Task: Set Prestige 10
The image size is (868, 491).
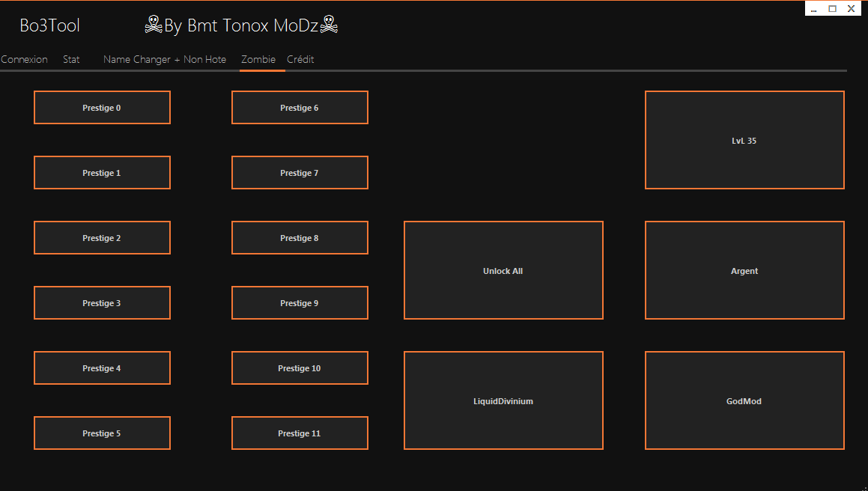Action: [300, 368]
